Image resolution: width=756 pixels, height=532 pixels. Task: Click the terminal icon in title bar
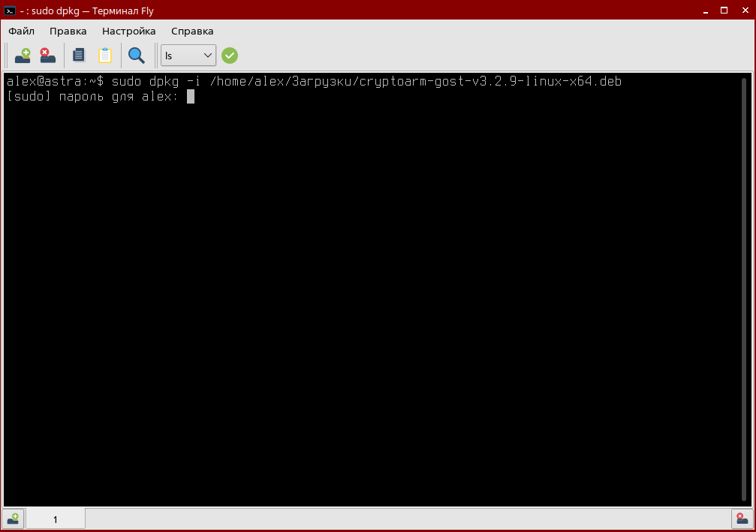[10, 11]
